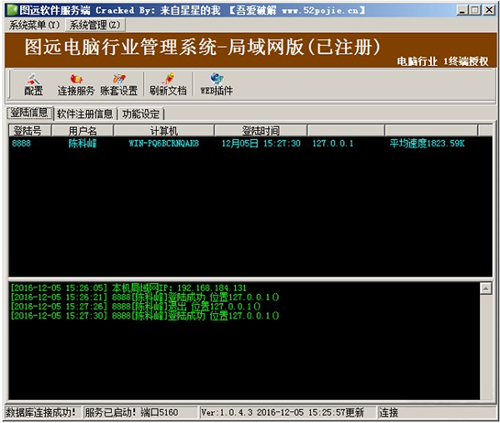This screenshot has height=423, width=500.
Task: Click the 用户名 column header
Action: [82, 131]
